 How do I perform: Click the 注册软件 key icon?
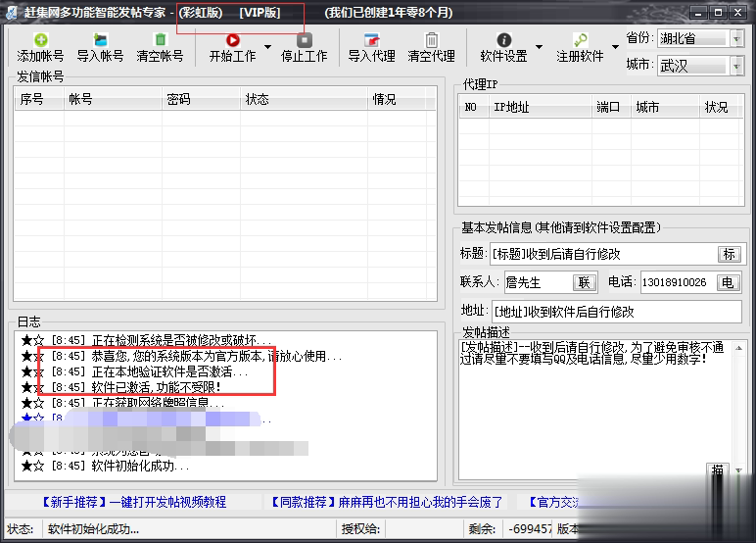coord(580,39)
